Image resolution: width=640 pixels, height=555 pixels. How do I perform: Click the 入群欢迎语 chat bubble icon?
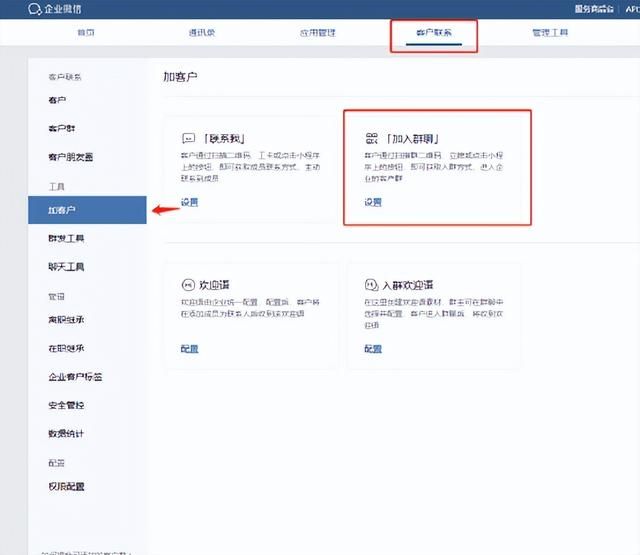coord(371,284)
